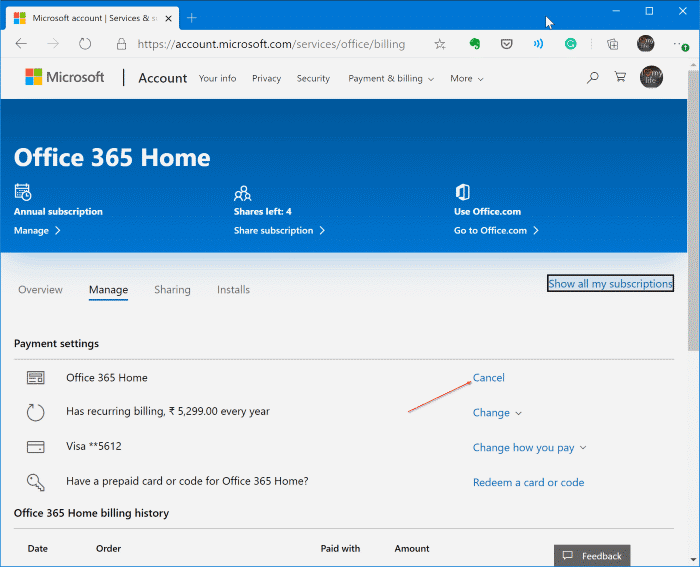Cancel the Office 365 Home subscription
The height and width of the screenshot is (567, 700).
click(x=488, y=378)
